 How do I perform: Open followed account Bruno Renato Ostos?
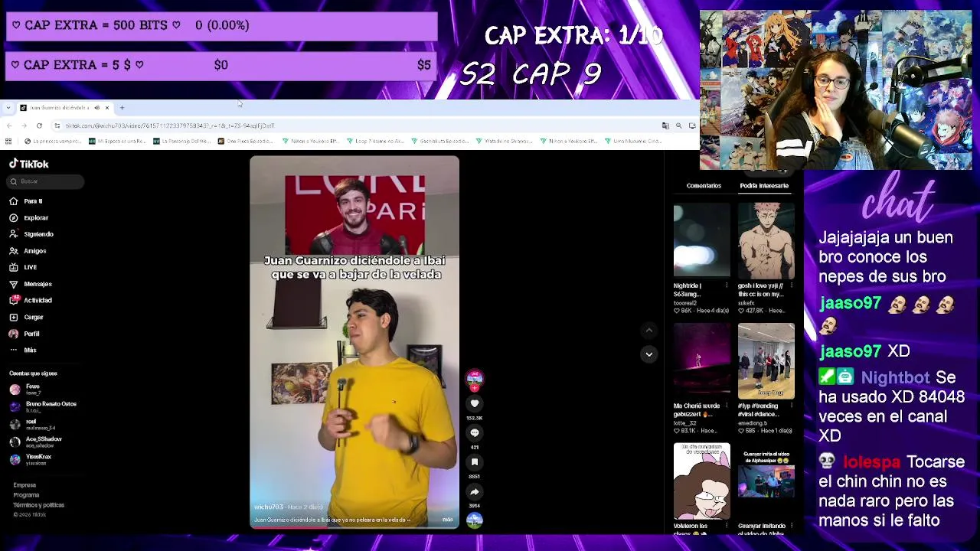pyautogui.click(x=43, y=406)
